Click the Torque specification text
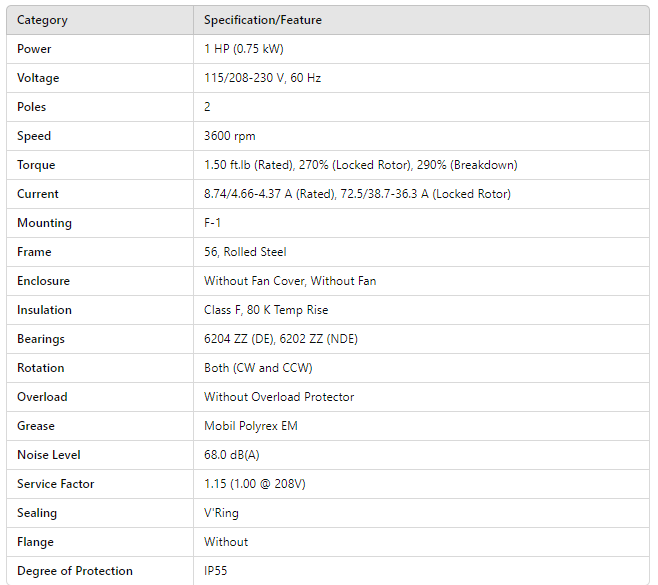 coord(360,165)
